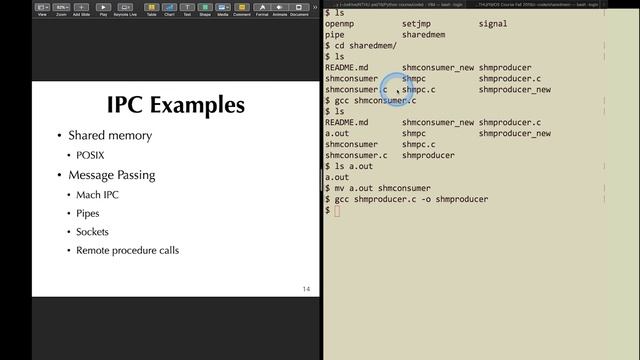
Task: Select the 'Mach IPC' sub-bullet
Action: (x=97, y=195)
